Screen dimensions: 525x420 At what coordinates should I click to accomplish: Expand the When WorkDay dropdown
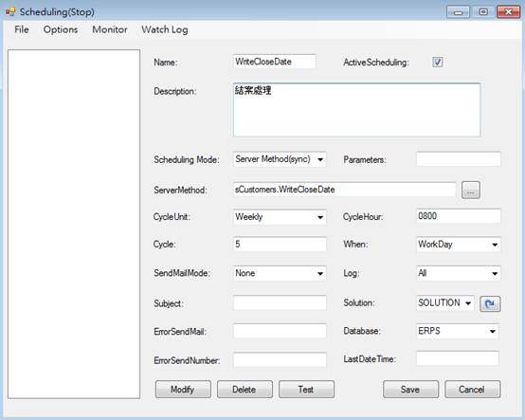coord(459,245)
